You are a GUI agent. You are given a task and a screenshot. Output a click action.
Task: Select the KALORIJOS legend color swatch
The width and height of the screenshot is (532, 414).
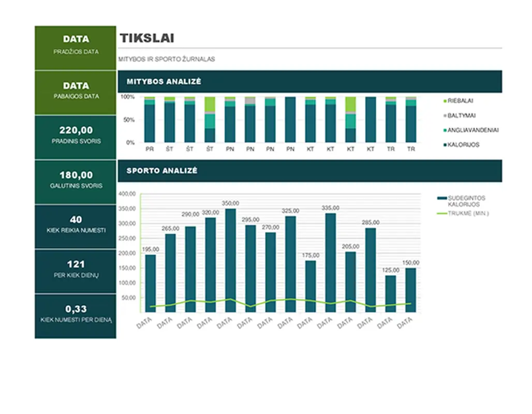444,145
